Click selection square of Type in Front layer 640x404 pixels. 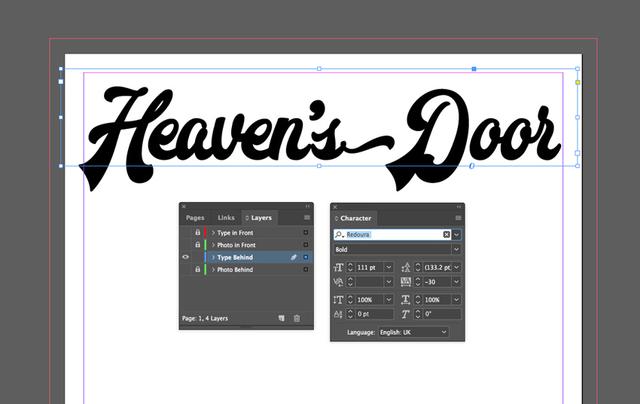pyautogui.click(x=306, y=233)
